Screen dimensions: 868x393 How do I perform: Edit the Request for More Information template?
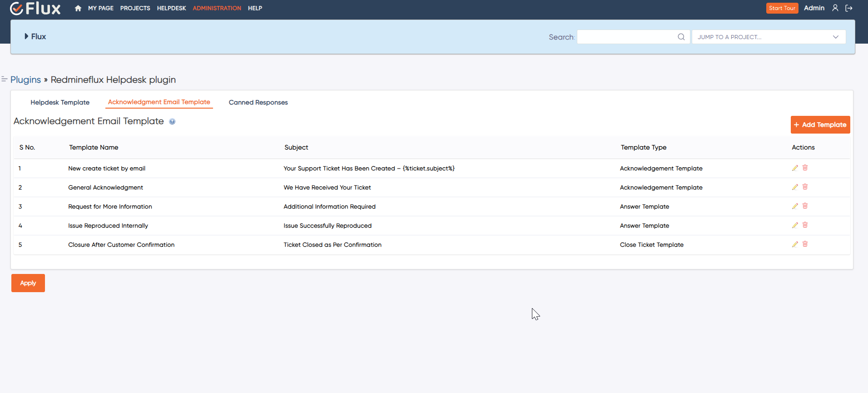tap(795, 206)
